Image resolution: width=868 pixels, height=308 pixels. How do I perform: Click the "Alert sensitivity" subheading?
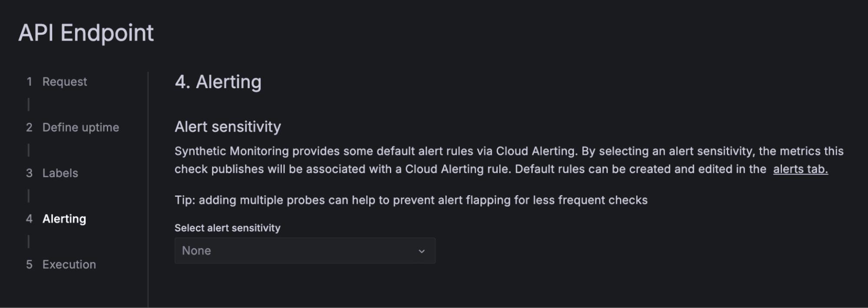[x=228, y=127]
